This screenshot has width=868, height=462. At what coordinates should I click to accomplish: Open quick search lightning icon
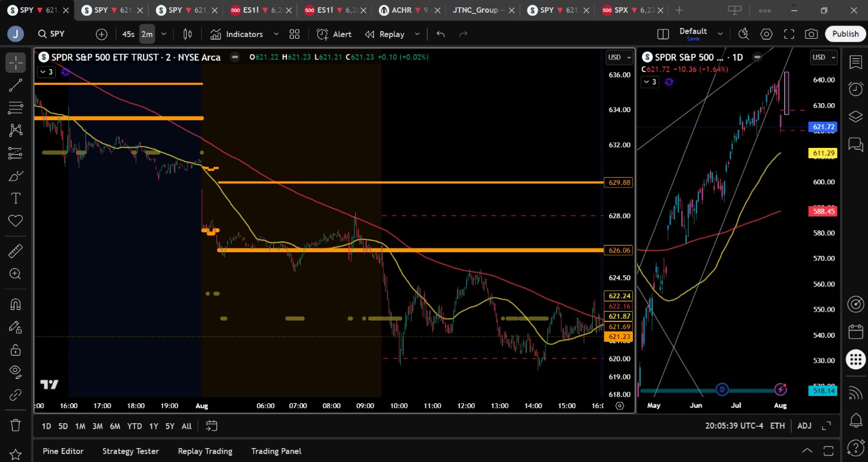(x=745, y=34)
